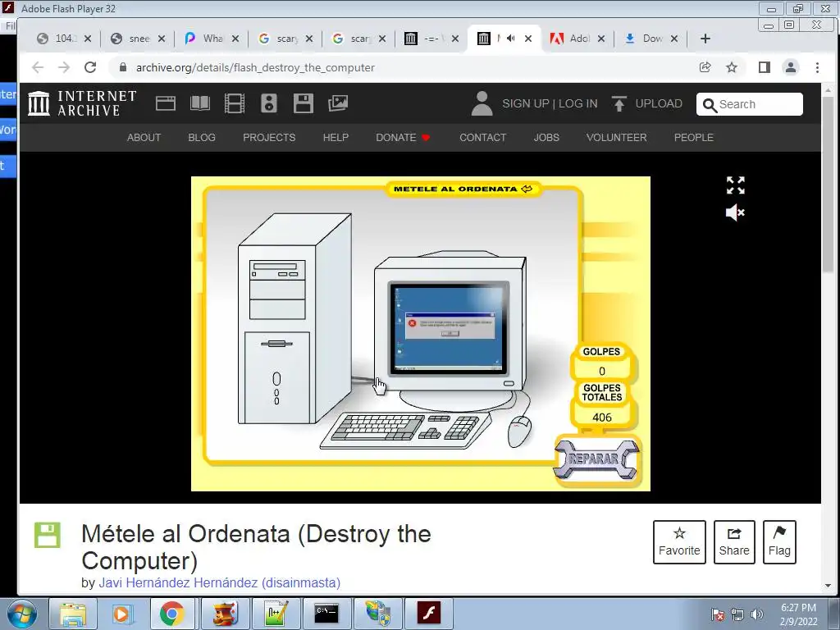This screenshot has height=630, width=840.
Task: Unmute the emulator sound
Action: point(735,212)
